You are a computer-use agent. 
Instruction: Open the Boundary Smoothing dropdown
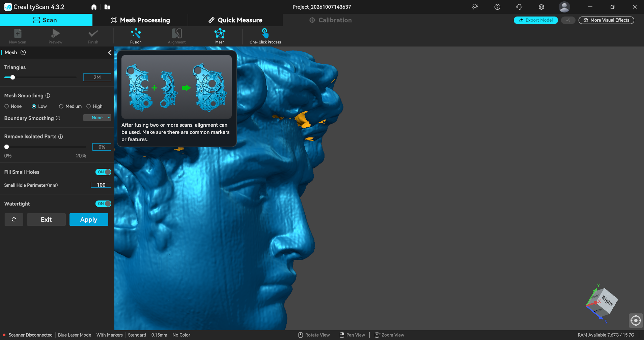pyautogui.click(x=97, y=118)
